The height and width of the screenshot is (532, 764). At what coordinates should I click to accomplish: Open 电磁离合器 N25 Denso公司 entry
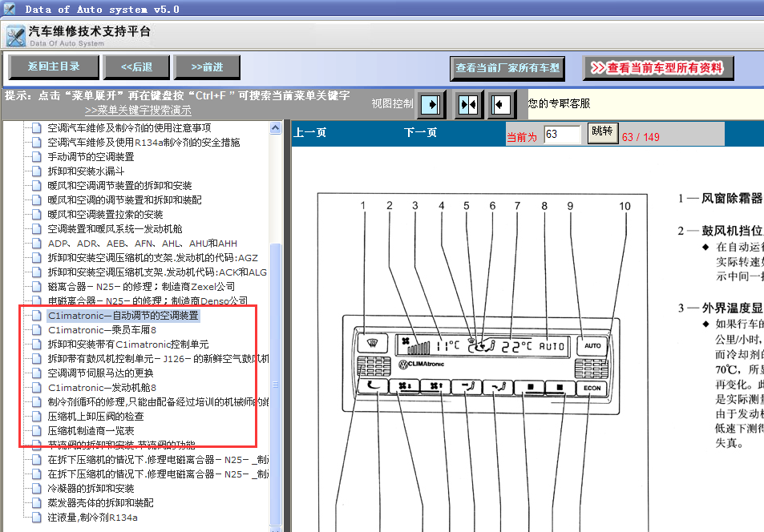tap(148, 300)
